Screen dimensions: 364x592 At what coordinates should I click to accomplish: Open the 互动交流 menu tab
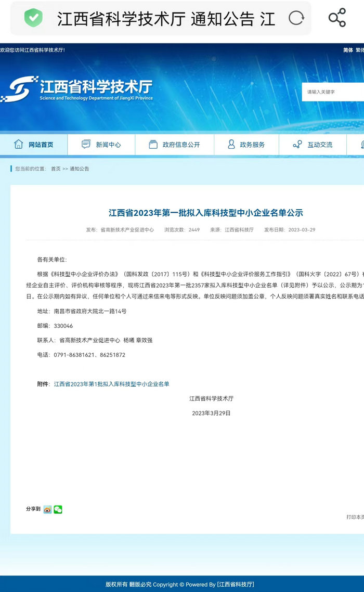[x=313, y=145]
